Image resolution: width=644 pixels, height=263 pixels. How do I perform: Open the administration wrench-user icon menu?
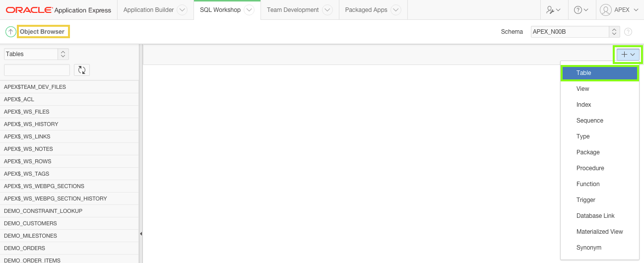[x=554, y=10]
